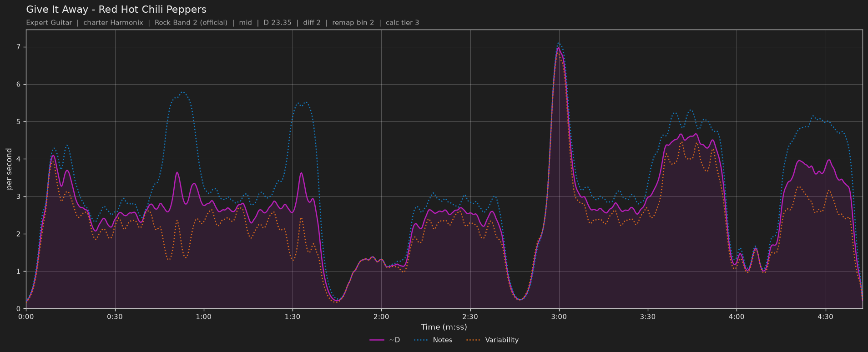Click the "Rock Band 2 (official)" subtitle text
The height and width of the screenshot is (352, 868).
[x=191, y=23]
